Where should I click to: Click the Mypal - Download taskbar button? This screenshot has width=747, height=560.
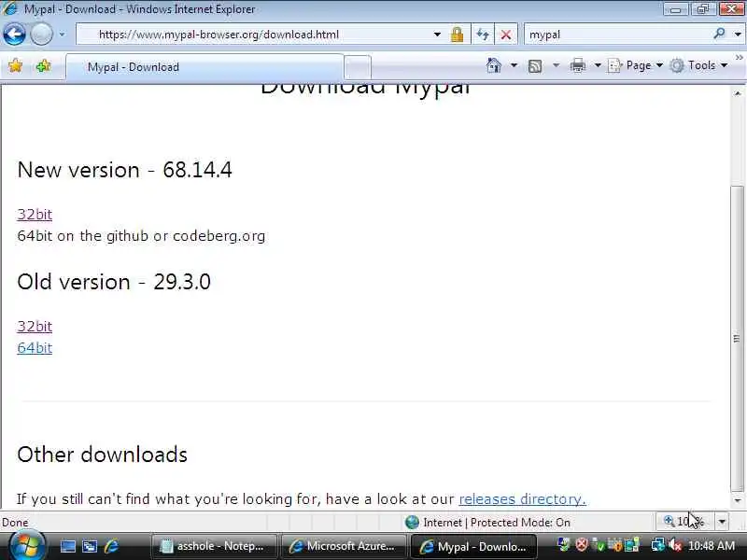click(x=473, y=546)
